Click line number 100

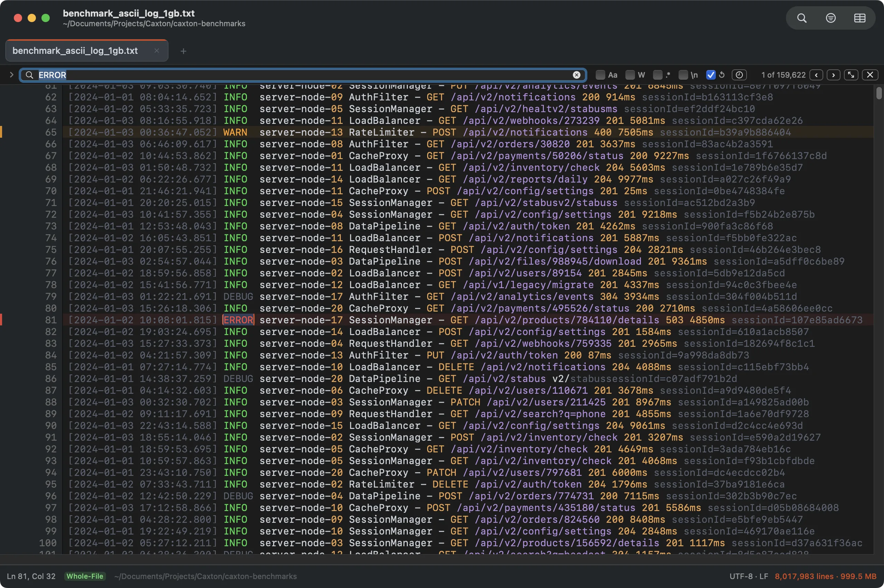click(48, 543)
